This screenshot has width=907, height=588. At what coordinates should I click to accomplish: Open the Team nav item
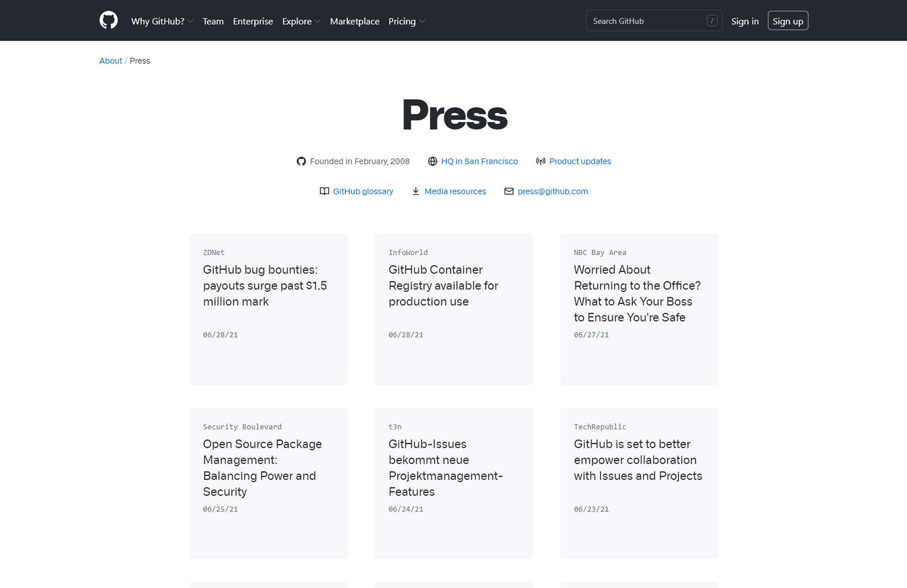[x=213, y=21]
